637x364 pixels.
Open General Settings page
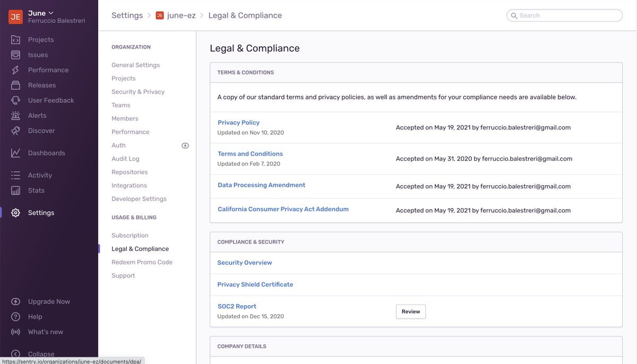[x=135, y=65]
